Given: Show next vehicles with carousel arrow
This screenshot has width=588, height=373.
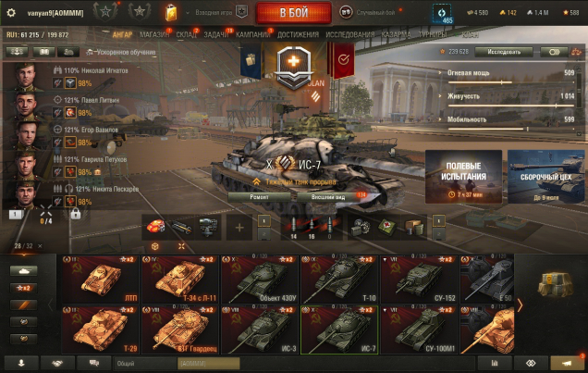Looking at the screenshot, I should pos(520,305).
